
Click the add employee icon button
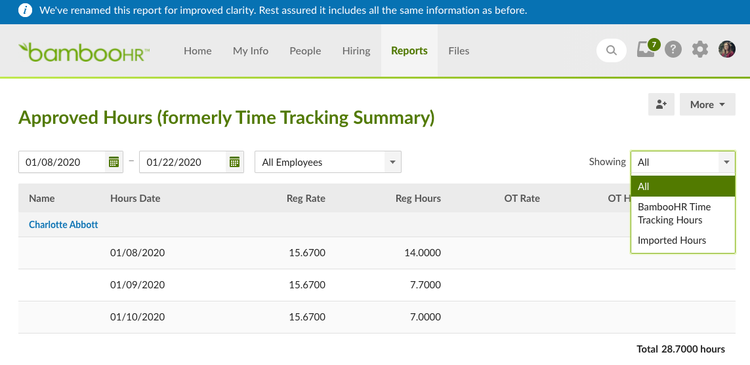(661, 104)
